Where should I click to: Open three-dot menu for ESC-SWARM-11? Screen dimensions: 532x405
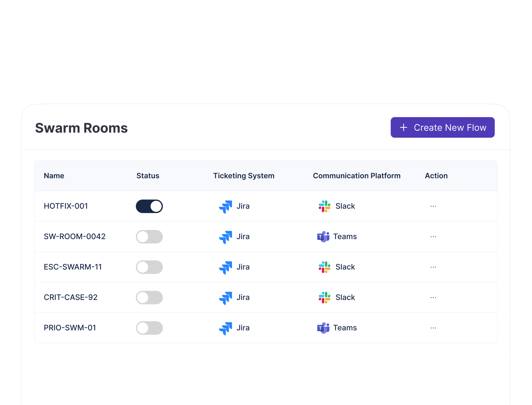click(433, 267)
